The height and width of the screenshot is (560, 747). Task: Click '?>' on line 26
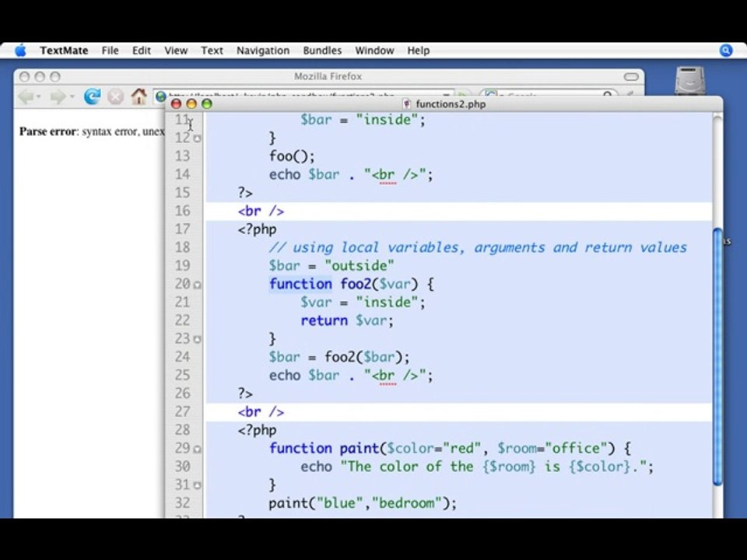click(245, 394)
